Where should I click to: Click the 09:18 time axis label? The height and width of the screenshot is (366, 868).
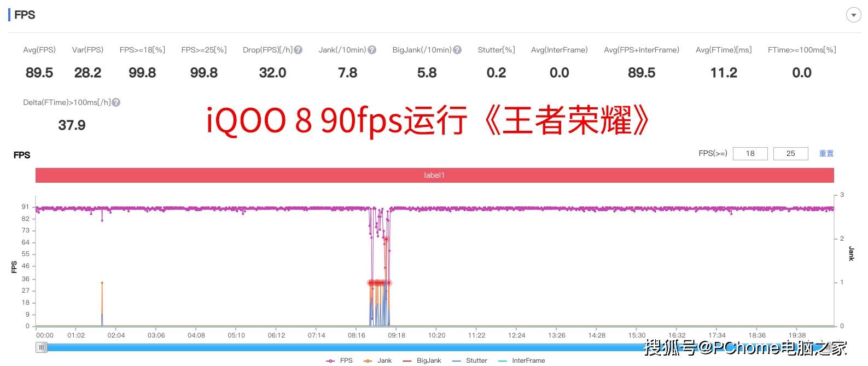tap(397, 335)
